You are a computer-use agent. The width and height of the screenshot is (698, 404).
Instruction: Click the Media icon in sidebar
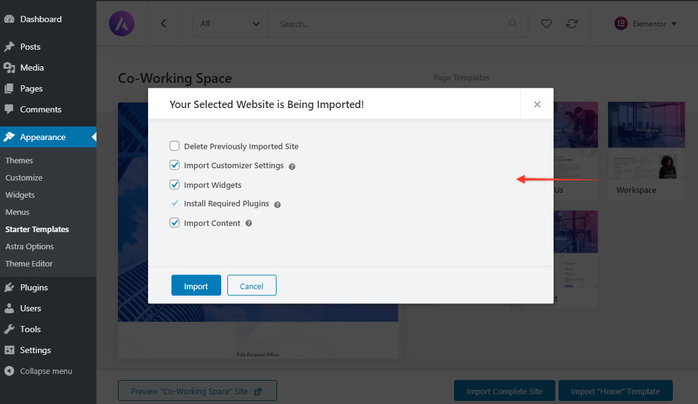[x=9, y=68]
